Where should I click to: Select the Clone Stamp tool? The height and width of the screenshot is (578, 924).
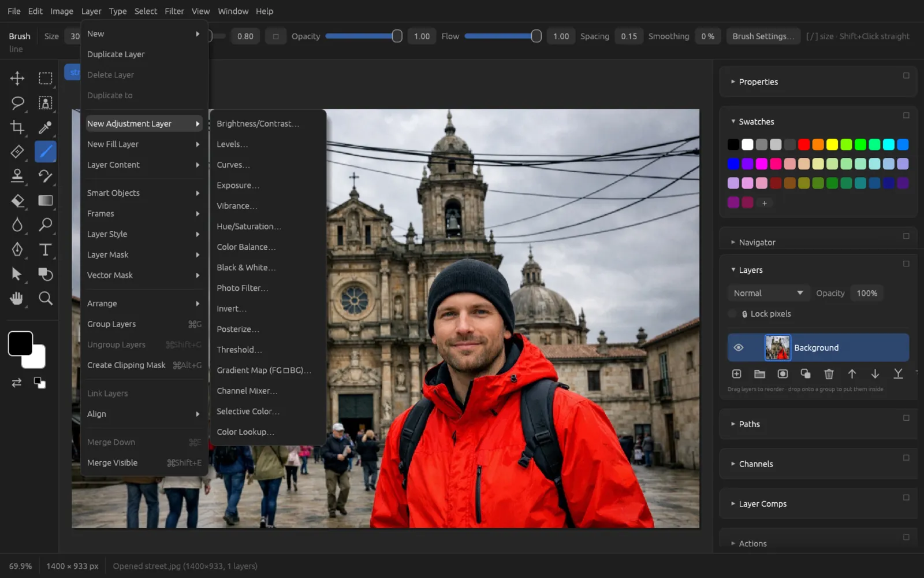(x=17, y=176)
